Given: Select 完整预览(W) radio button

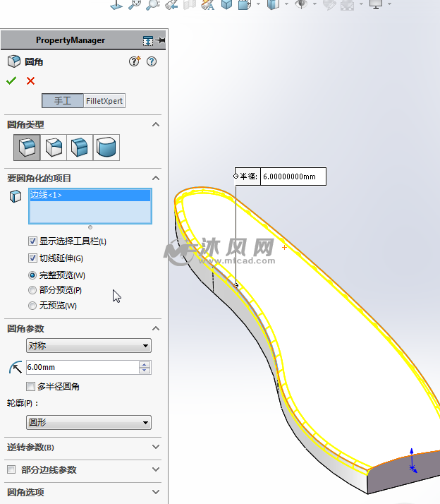Looking at the screenshot, I should pos(32,275).
